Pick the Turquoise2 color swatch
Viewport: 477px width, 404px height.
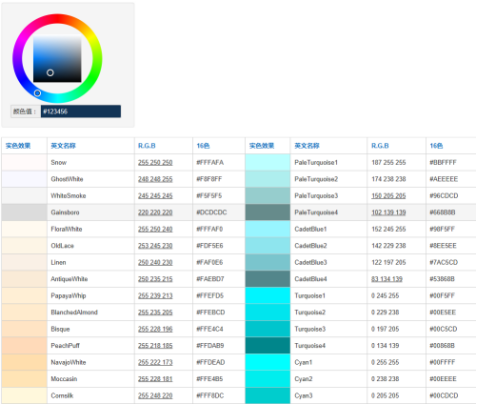pyautogui.click(x=268, y=312)
